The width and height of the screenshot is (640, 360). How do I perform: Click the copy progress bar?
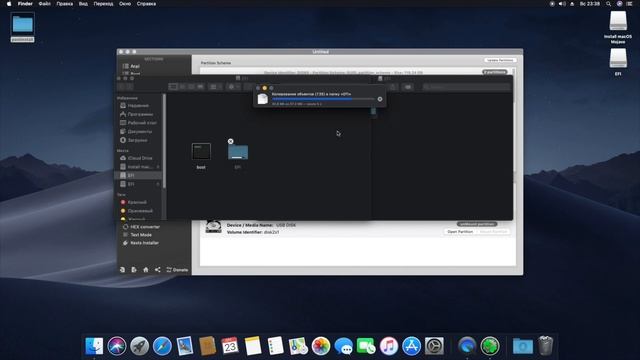(323, 99)
